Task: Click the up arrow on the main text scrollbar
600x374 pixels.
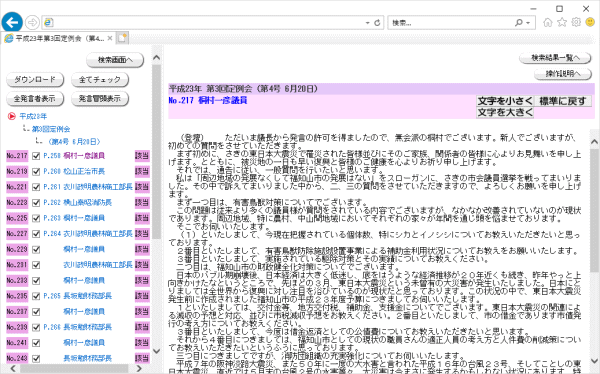Action: coord(594,142)
